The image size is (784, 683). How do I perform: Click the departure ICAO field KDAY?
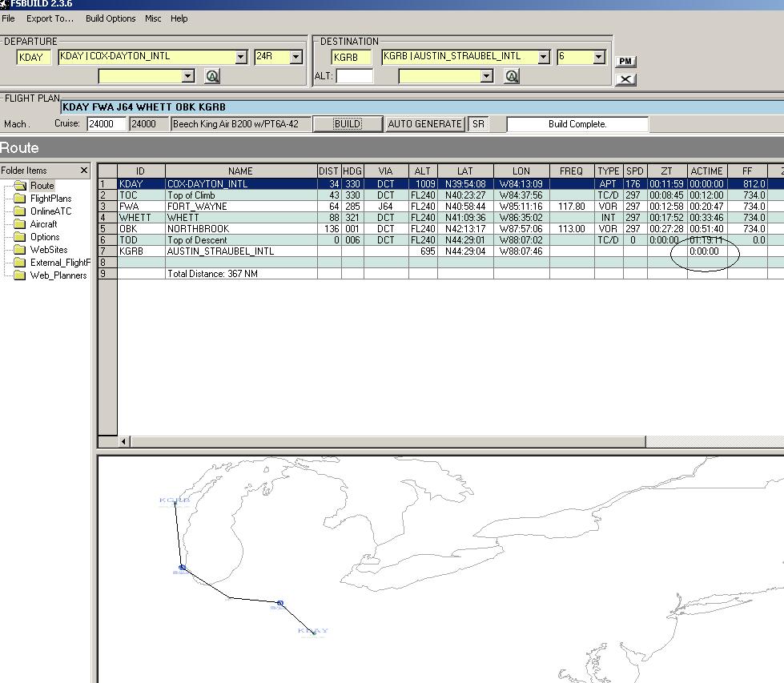click(x=34, y=57)
